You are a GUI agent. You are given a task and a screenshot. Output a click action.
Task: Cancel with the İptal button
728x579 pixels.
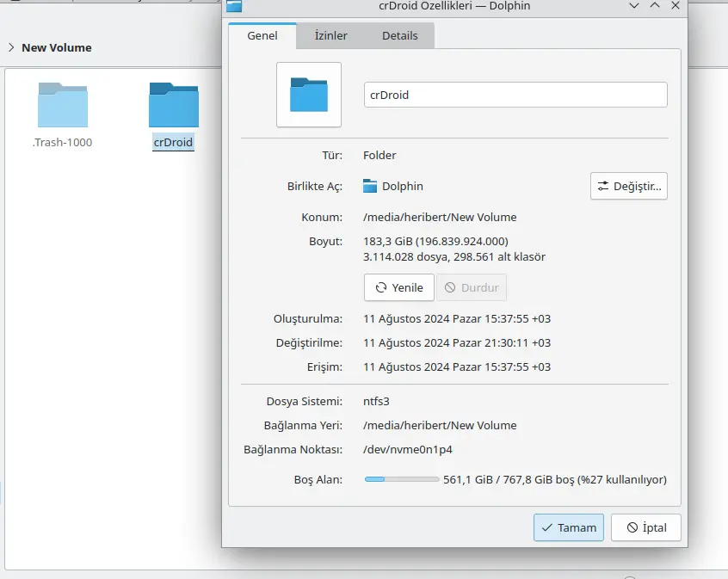(646, 527)
